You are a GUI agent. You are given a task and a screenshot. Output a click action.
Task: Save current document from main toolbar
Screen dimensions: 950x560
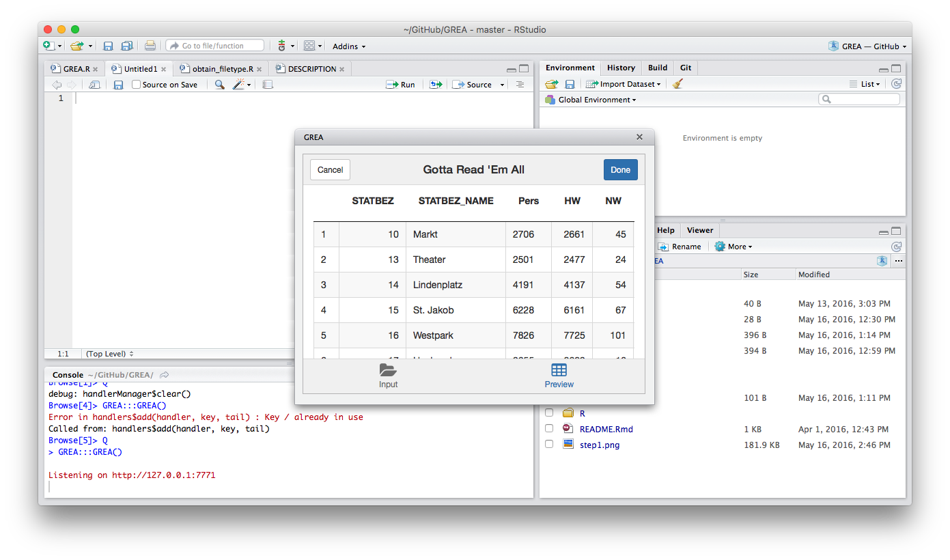click(x=108, y=46)
